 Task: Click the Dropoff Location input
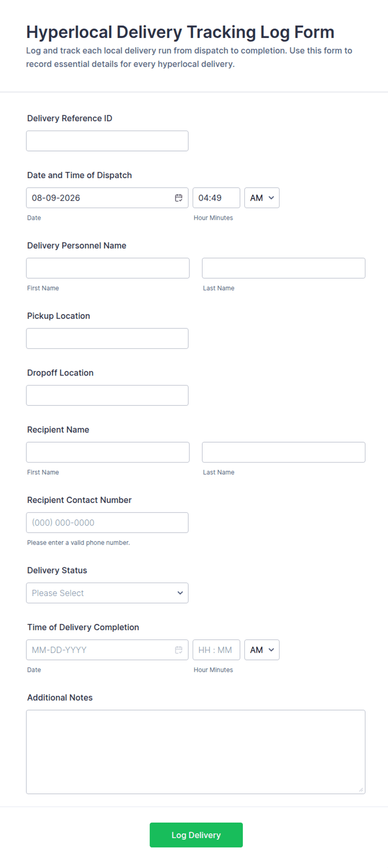click(107, 395)
